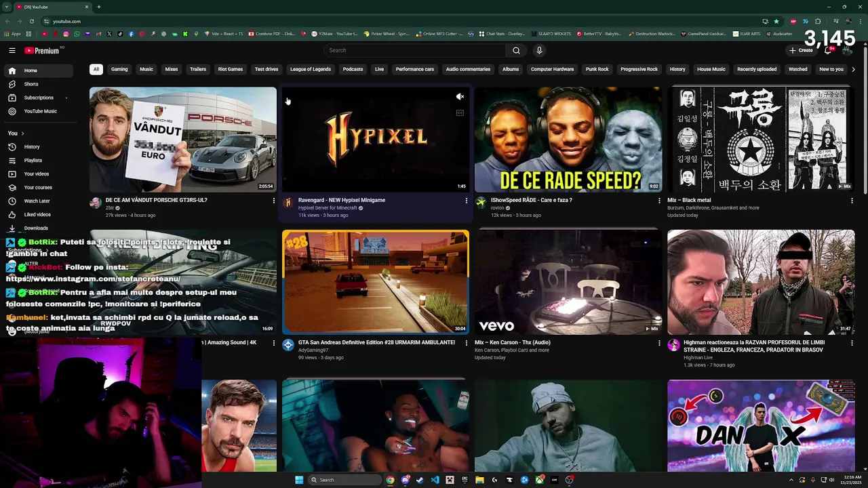Open options menu for Black metal mix

tap(852, 201)
